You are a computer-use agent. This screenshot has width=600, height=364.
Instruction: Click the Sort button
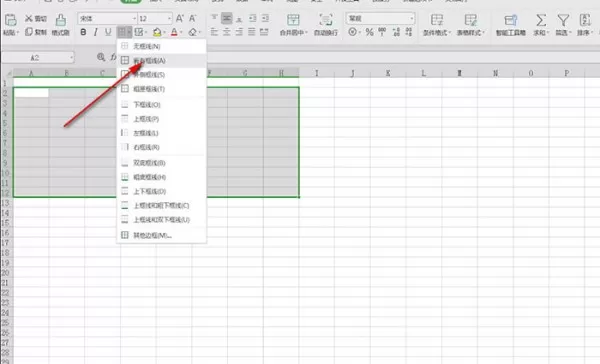584,25
